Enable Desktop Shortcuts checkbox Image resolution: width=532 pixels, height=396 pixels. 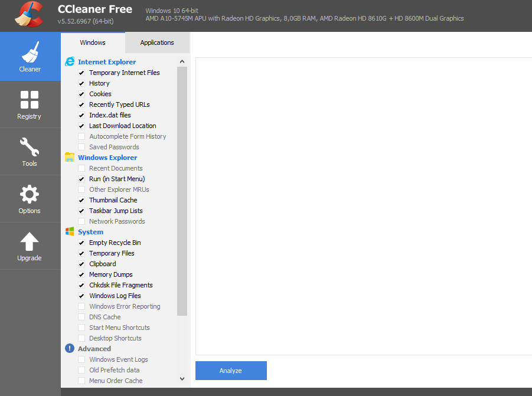point(81,338)
